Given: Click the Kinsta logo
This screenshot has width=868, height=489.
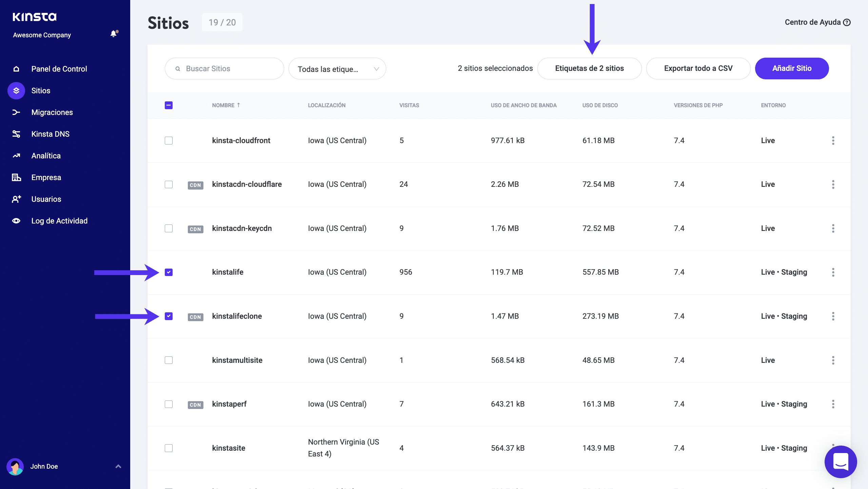Looking at the screenshot, I should [35, 17].
